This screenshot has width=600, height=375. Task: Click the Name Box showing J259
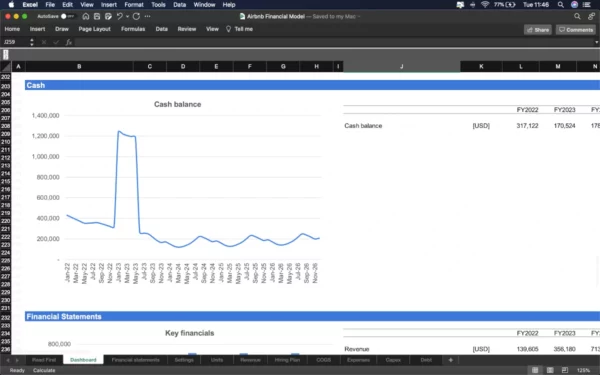[x=15, y=42]
